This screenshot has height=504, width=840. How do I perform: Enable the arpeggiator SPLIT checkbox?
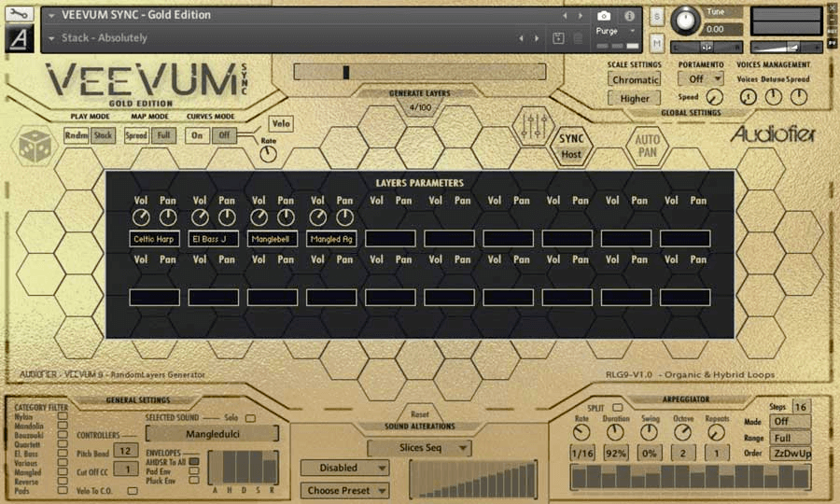point(618,407)
